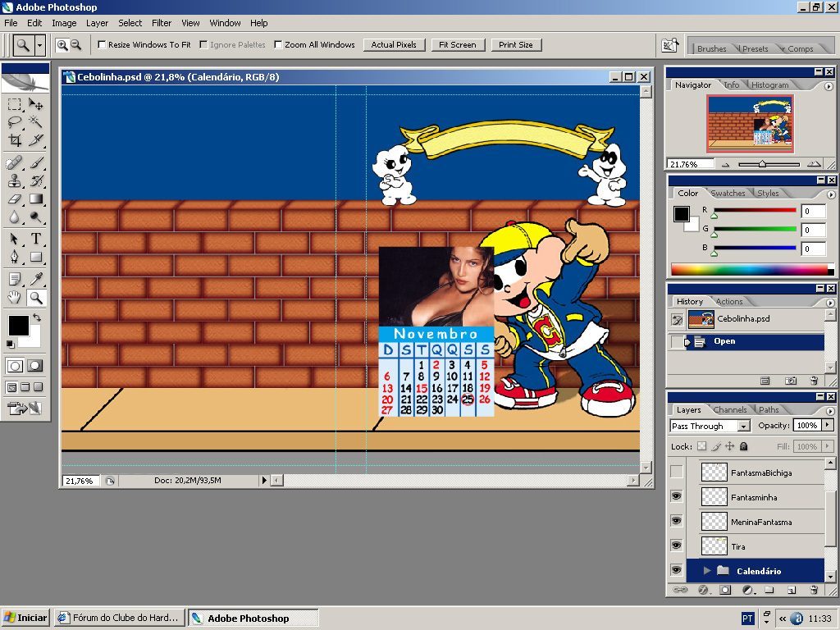Screen dimensions: 840x630
Task: Switch to the Swatches tab
Action: pyautogui.click(x=728, y=194)
